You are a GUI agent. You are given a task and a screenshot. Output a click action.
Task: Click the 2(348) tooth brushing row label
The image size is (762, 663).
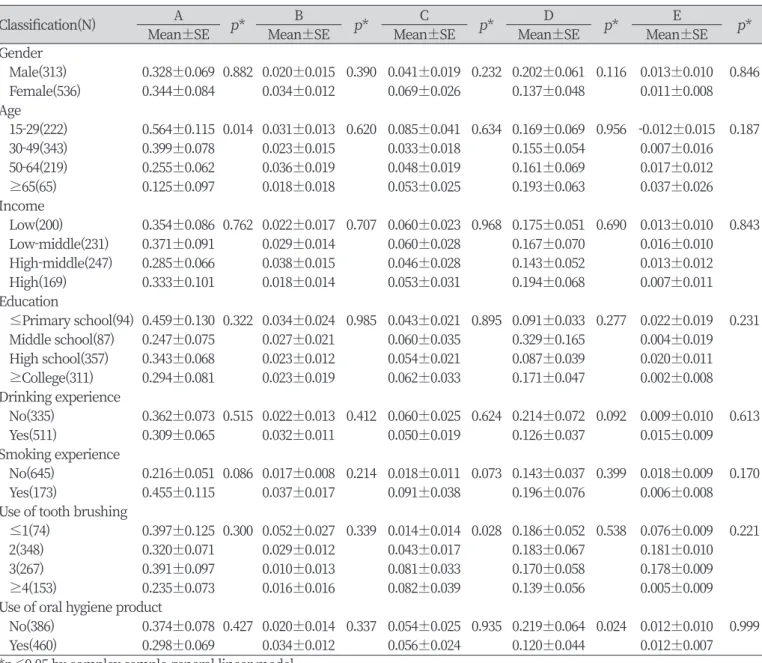tap(26, 550)
